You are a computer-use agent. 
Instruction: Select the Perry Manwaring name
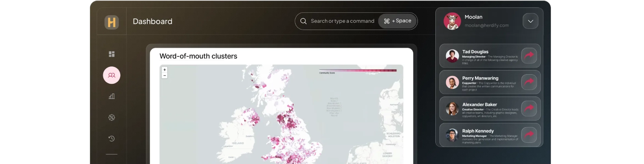pyautogui.click(x=480, y=78)
